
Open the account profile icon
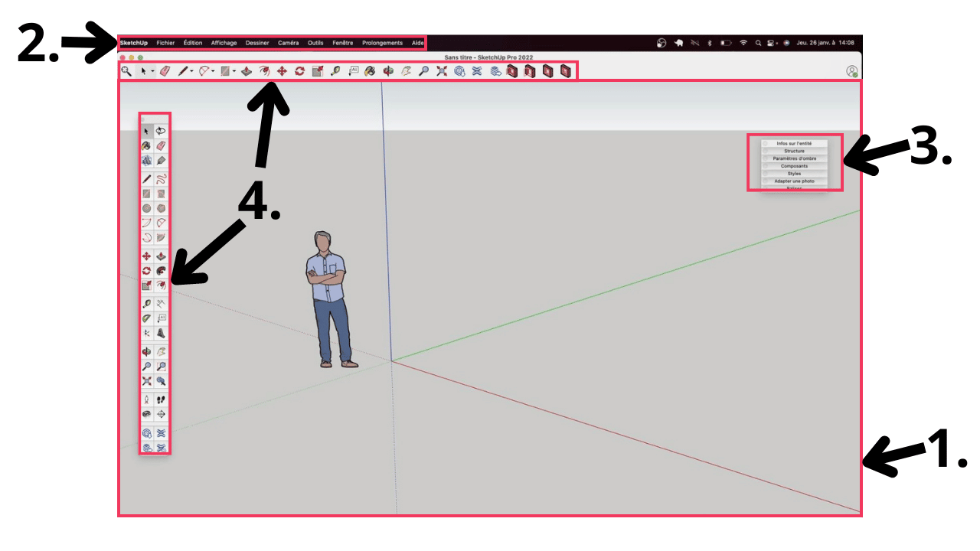(x=852, y=71)
